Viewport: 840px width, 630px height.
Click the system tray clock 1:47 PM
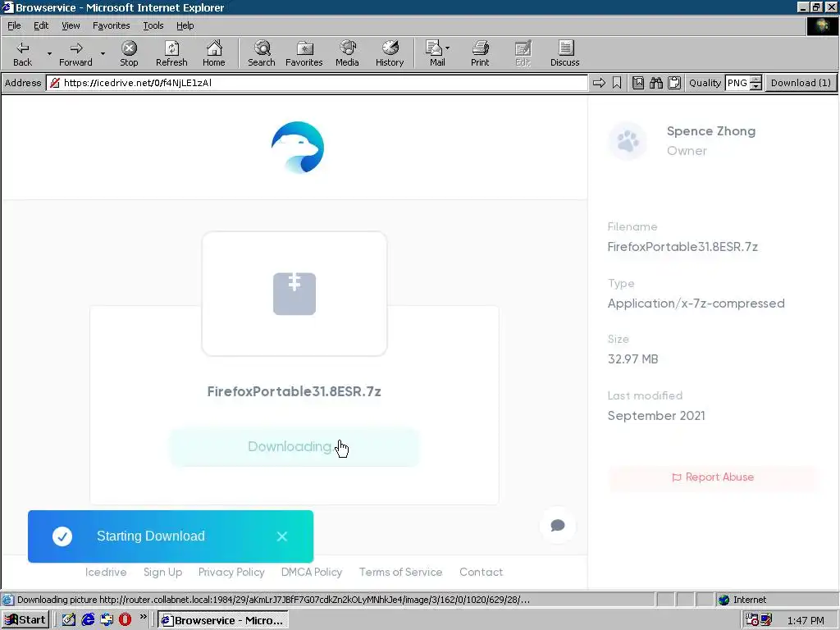(x=806, y=620)
